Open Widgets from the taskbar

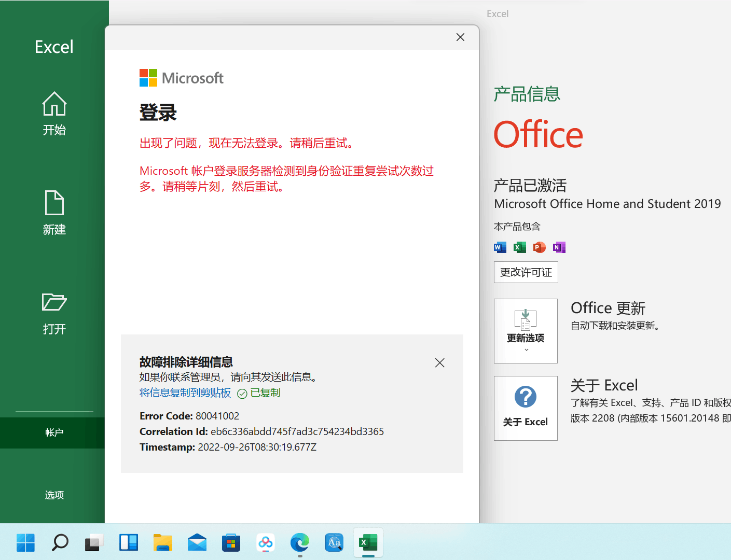[128, 543]
